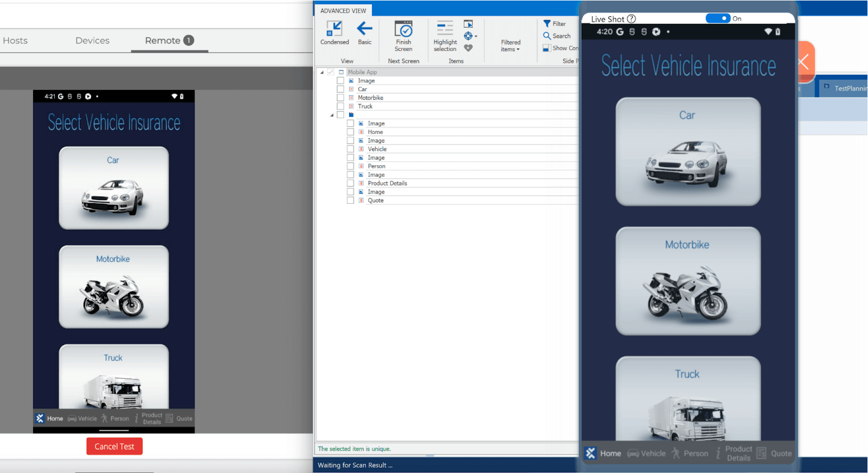The width and height of the screenshot is (868, 473).
Task: Tap the Motorbike card in Remote device
Action: click(114, 287)
